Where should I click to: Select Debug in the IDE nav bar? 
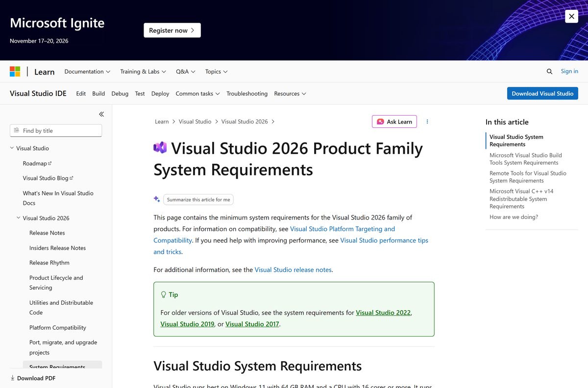click(120, 94)
